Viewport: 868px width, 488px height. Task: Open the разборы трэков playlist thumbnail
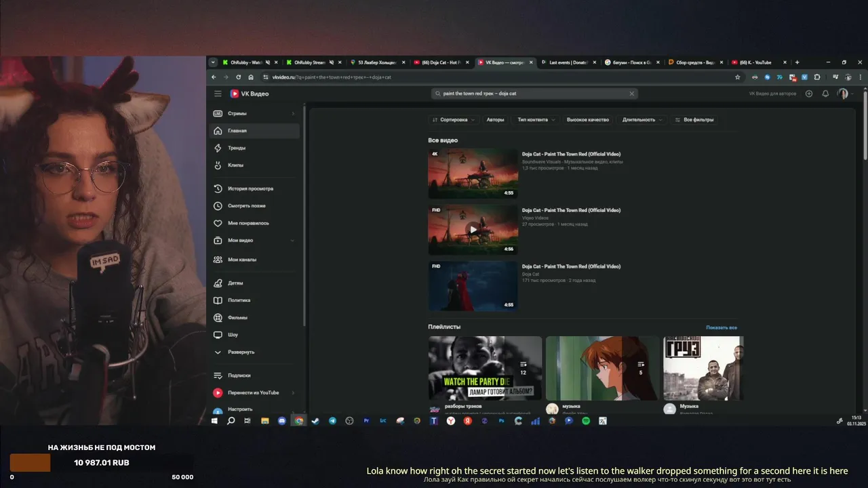pos(485,368)
